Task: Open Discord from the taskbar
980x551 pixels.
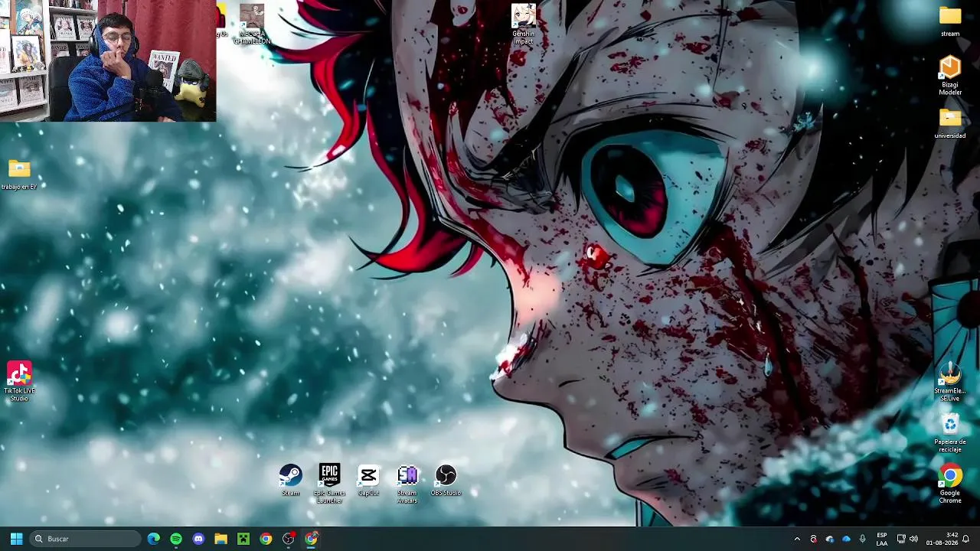Action: [198, 539]
